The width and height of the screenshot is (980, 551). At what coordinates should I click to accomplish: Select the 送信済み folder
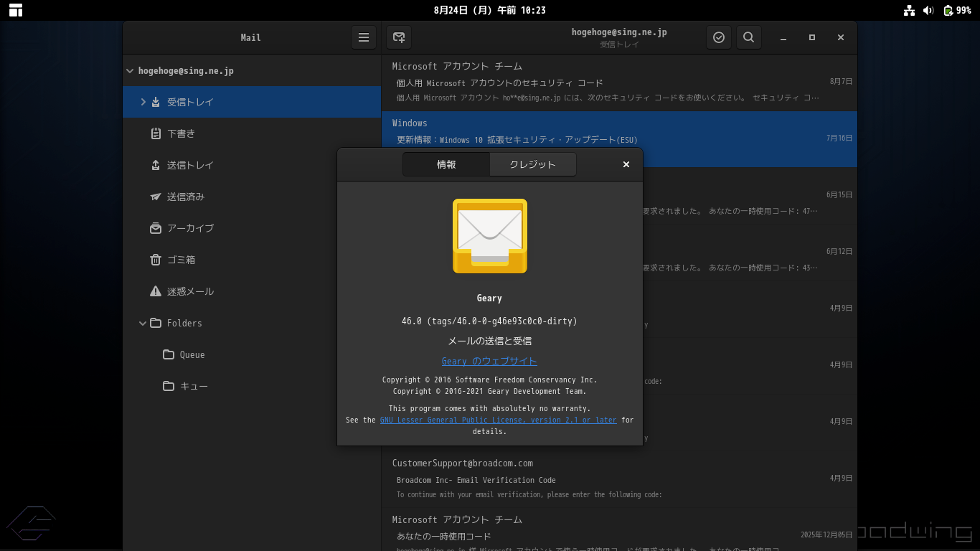click(x=252, y=197)
